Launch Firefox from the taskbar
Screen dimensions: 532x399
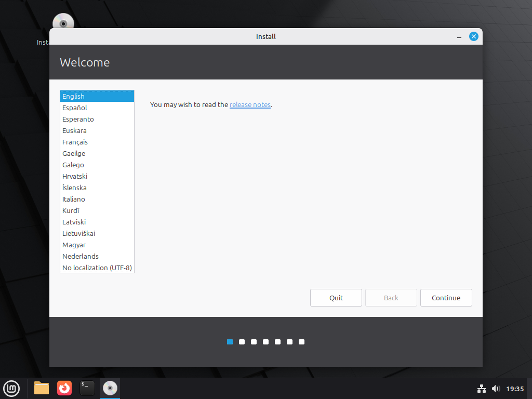pyautogui.click(x=64, y=388)
